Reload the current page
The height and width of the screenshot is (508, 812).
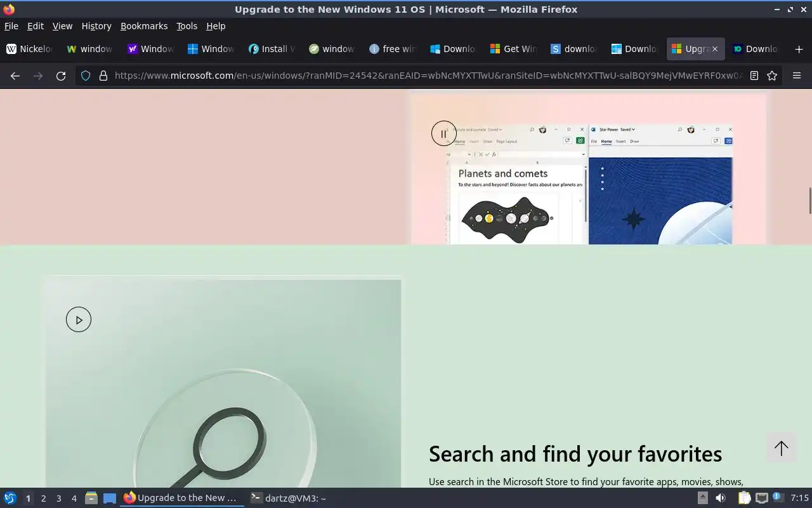61,76
